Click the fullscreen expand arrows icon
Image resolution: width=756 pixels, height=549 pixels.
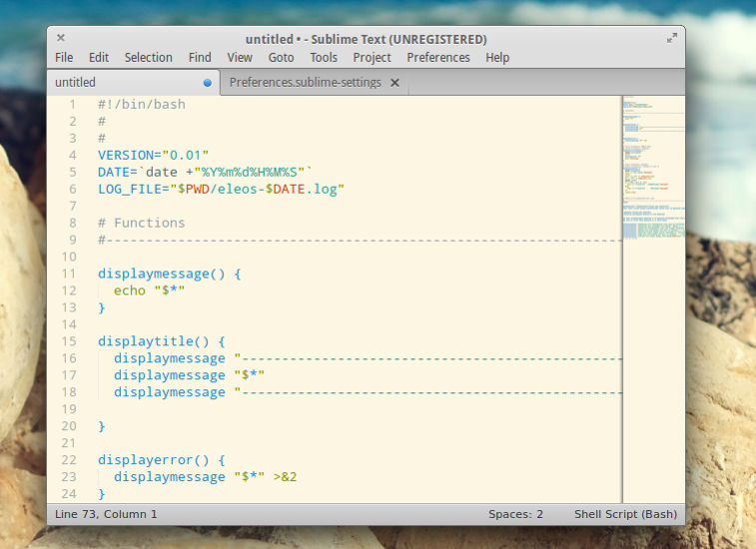coord(672,38)
